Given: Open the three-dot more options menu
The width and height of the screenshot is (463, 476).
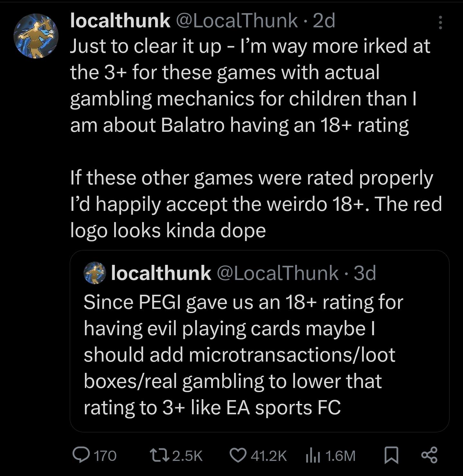Looking at the screenshot, I should (440, 22).
